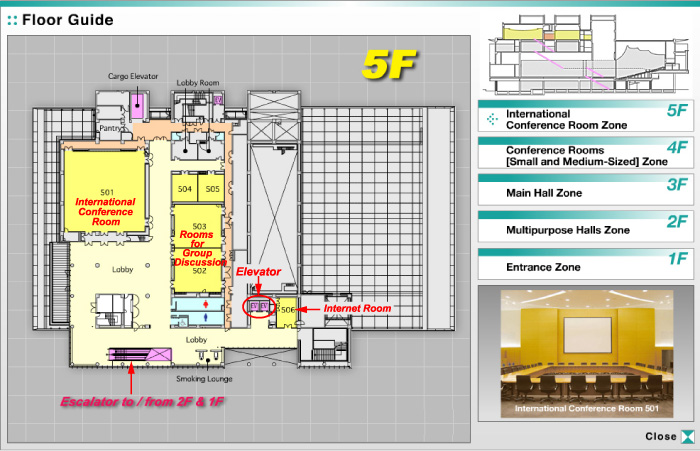Screen dimensions: 700x451
Task: Click room 503 on the map
Action: 198,226
